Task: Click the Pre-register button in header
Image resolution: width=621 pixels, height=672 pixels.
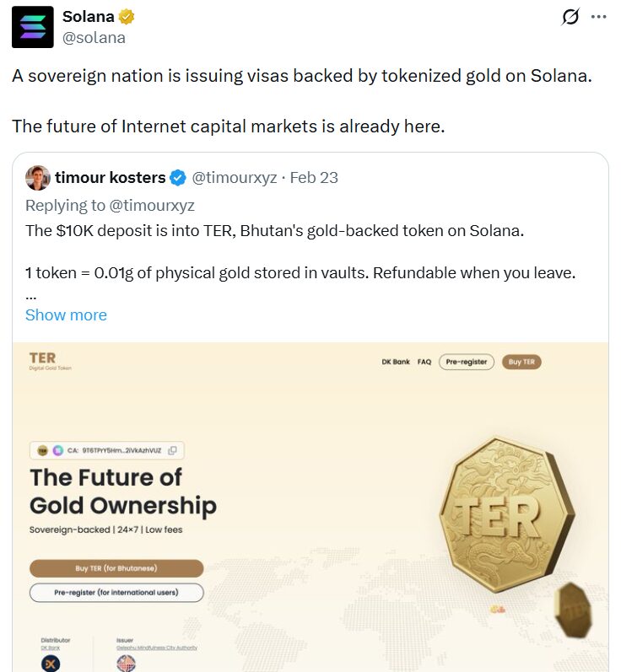Action: pyautogui.click(x=467, y=362)
